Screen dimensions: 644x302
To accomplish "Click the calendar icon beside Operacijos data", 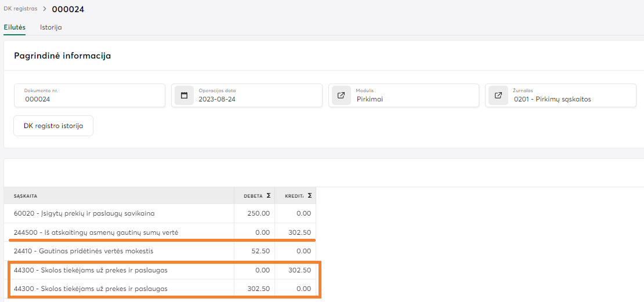I will (x=184, y=96).
